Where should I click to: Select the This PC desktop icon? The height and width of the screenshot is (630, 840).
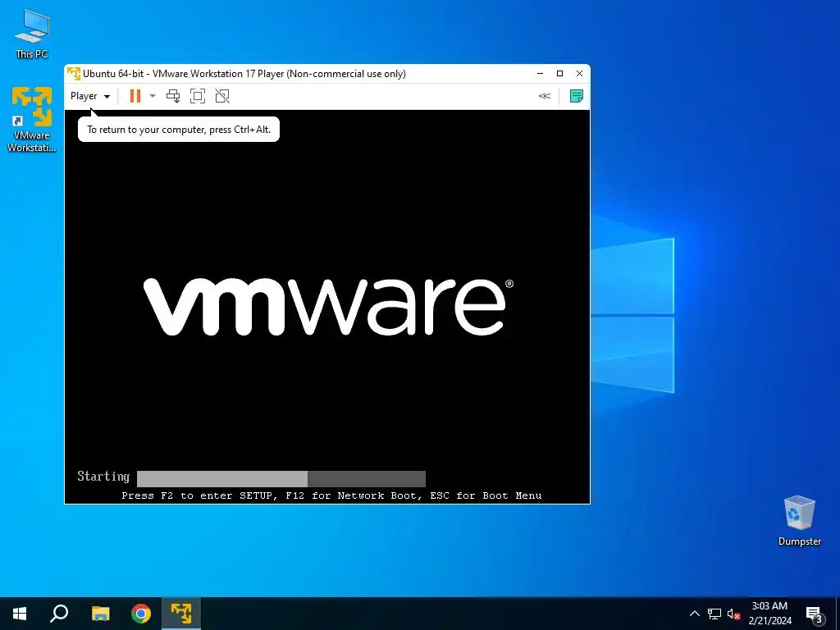click(32, 34)
